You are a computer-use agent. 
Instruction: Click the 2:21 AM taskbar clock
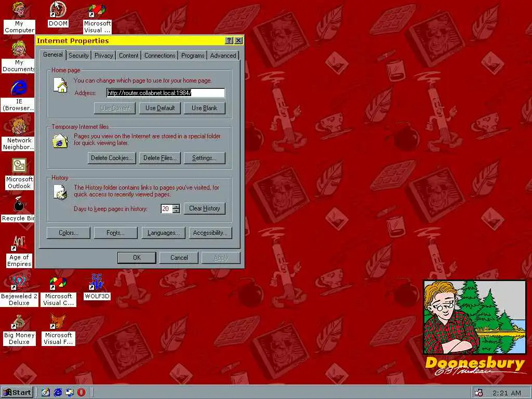(x=507, y=393)
